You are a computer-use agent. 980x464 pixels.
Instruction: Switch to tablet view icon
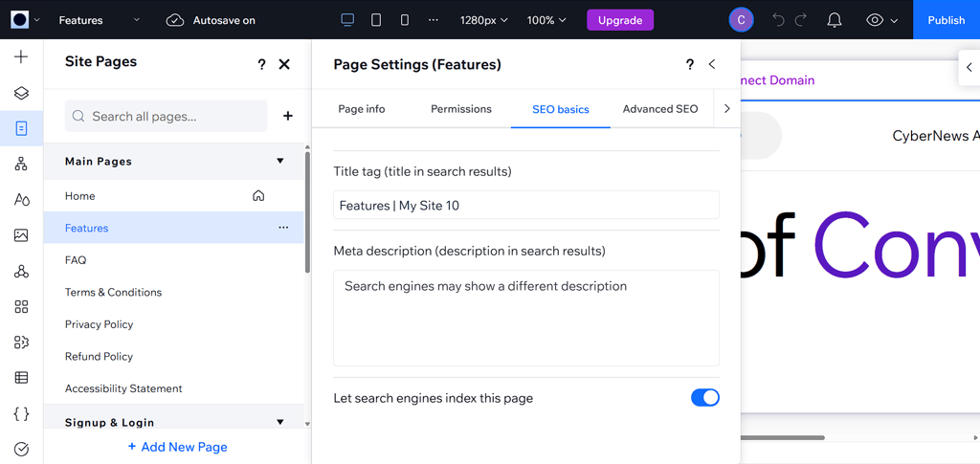point(375,20)
